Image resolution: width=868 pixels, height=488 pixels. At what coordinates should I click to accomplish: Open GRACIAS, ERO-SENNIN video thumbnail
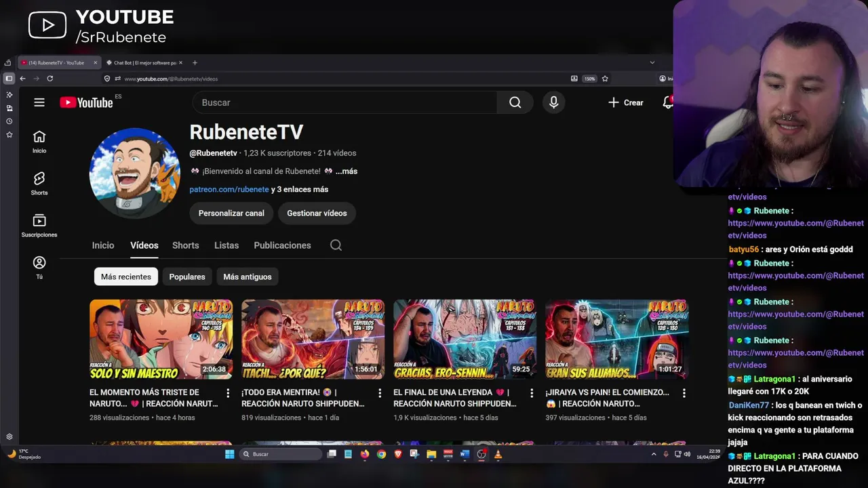(x=465, y=340)
